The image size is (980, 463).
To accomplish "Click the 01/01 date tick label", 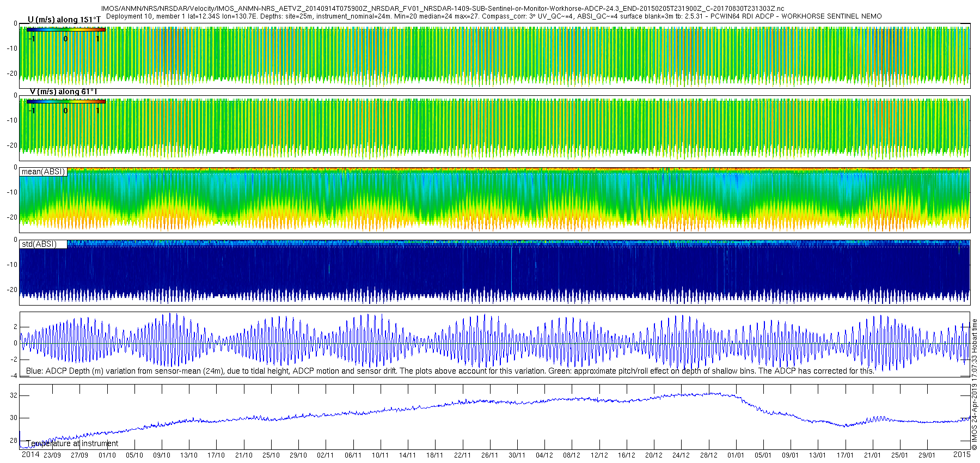I will pyautogui.click(x=736, y=455).
